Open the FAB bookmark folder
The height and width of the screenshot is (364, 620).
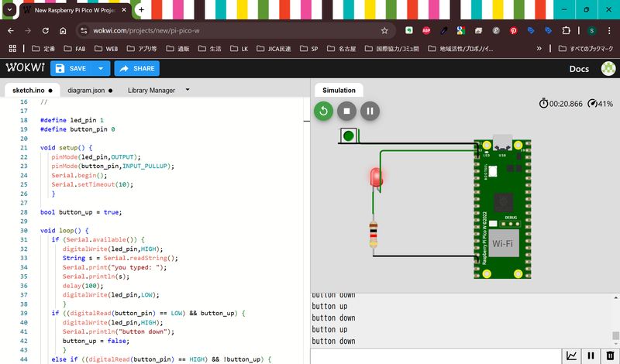74,48
